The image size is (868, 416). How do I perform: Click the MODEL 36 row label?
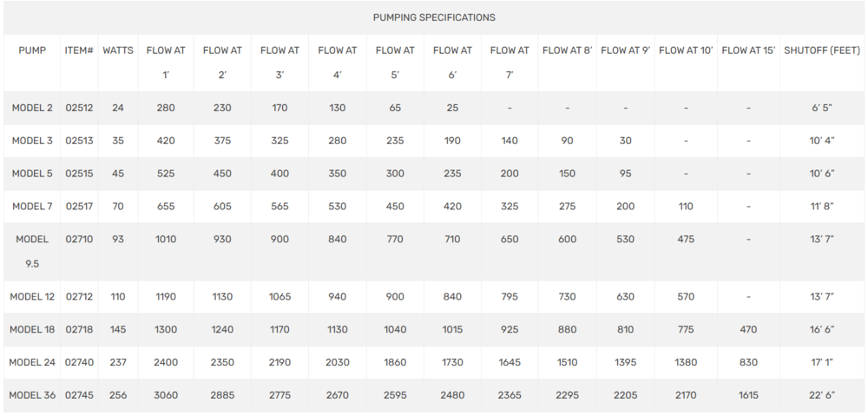point(32,395)
